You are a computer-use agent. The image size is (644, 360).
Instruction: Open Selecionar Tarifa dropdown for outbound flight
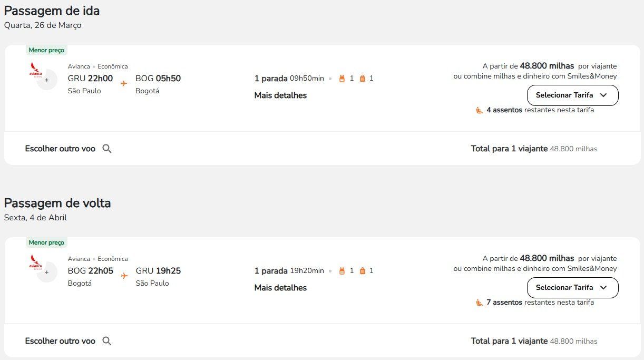coord(572,95)
